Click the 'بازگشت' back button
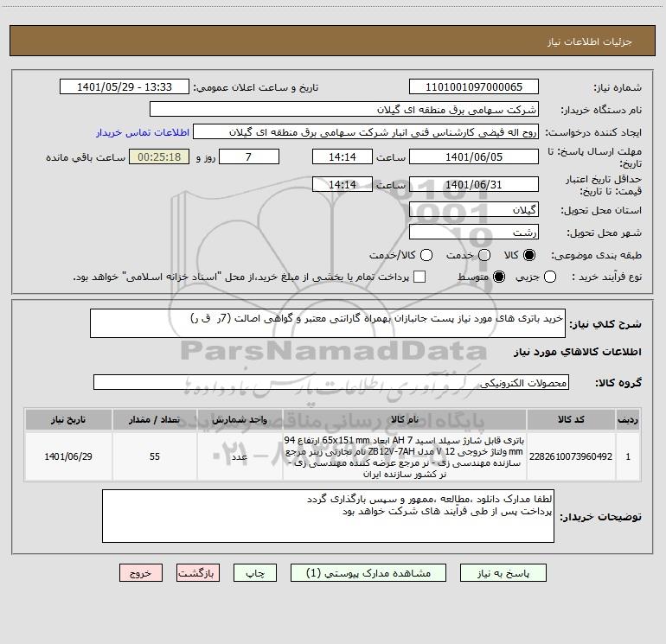Screen dimensions: 666x644 pos(198,573)
